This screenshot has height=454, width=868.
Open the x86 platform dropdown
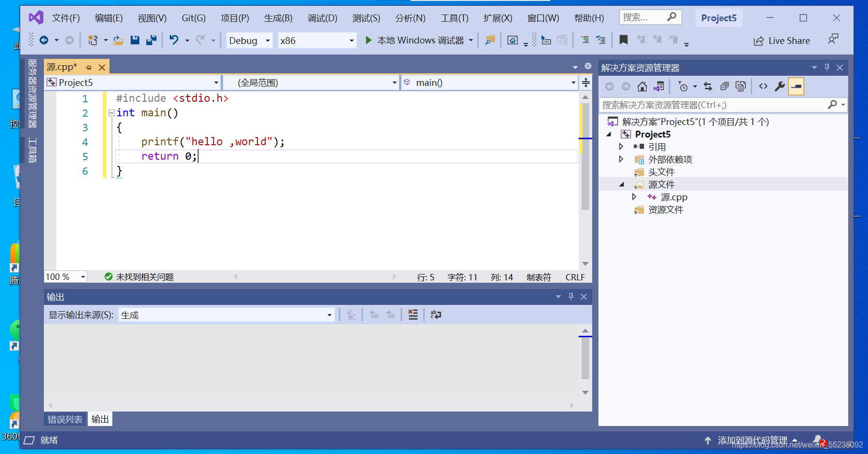[x=317, y=41]
